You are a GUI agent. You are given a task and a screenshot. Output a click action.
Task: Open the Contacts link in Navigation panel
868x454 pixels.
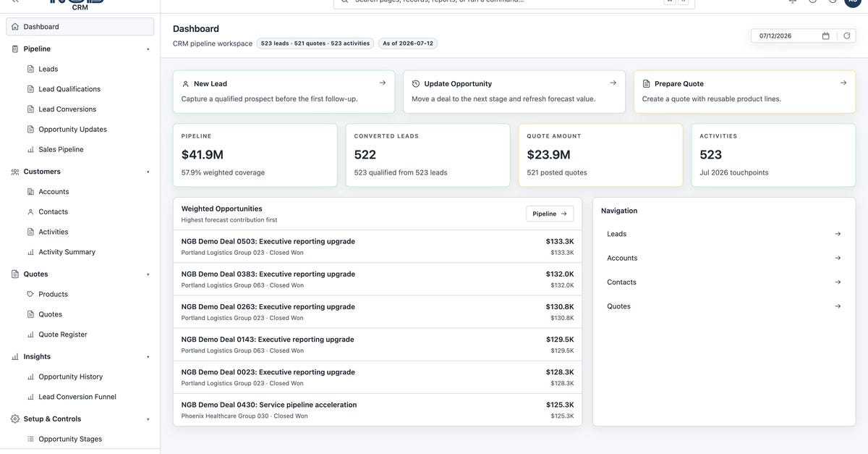point(723,282)
